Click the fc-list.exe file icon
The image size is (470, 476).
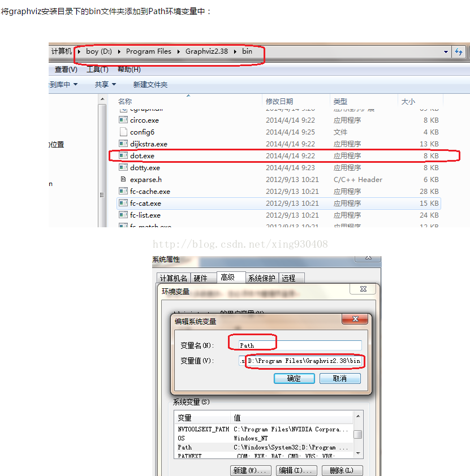[123, 215]
